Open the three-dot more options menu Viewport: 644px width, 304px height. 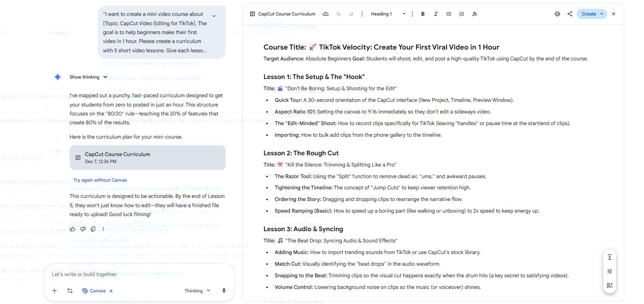tap(103, 229)
